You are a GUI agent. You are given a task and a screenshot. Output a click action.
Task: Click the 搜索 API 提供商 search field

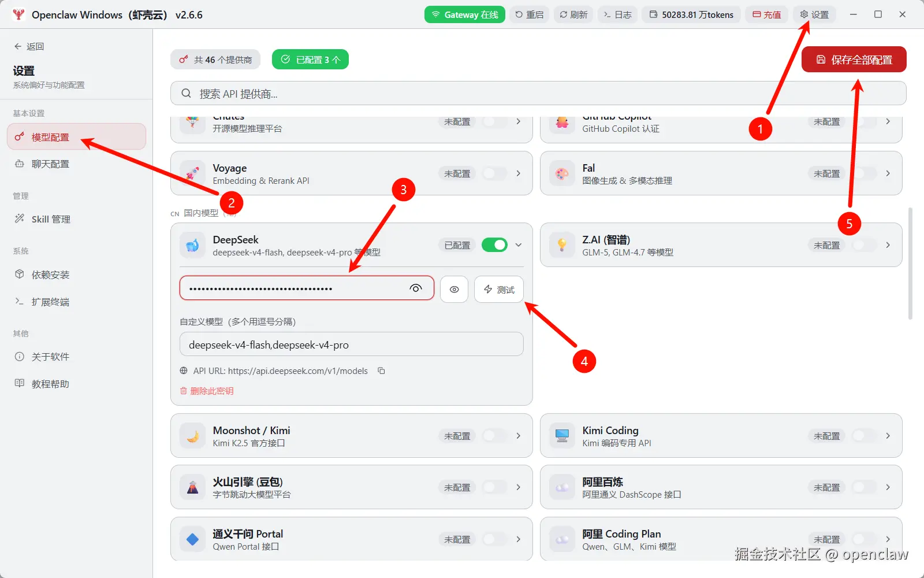pos(538,94)
